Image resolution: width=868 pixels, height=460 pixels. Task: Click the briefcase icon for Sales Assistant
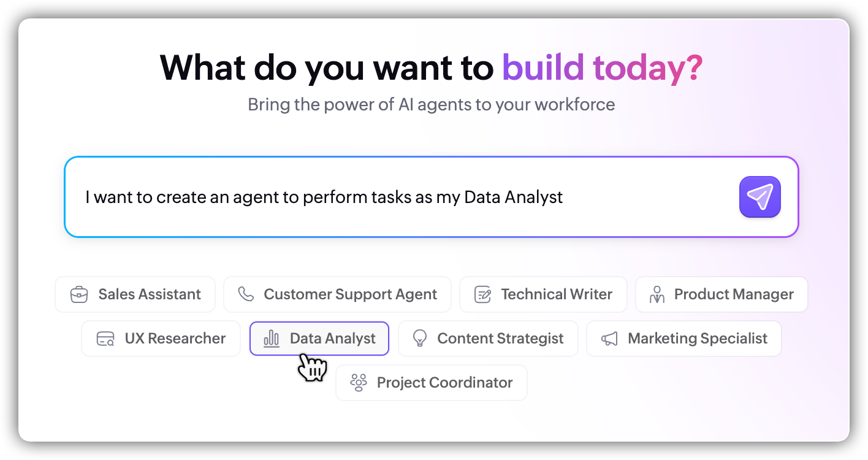coord(78,294)
